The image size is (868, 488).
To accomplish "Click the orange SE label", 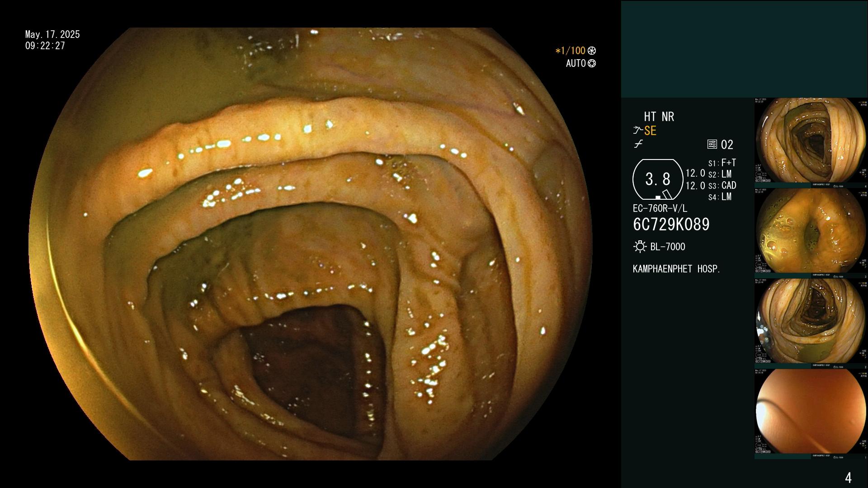I will [650, 131].
